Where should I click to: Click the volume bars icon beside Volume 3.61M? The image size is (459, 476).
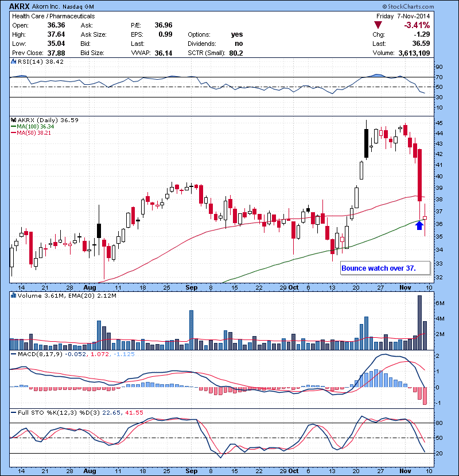13,295
